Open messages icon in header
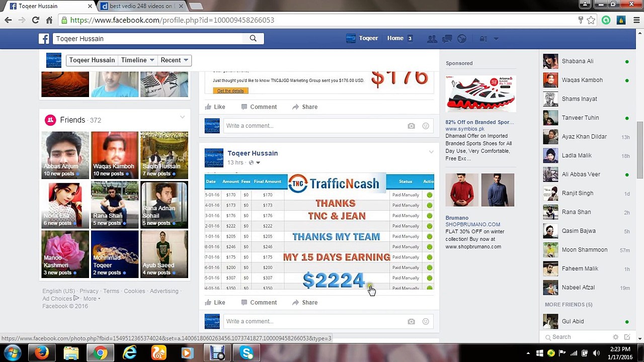 [447, 39]
